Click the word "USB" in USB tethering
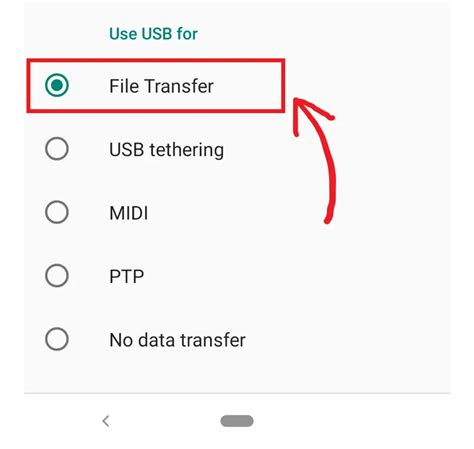This screenshot has height=449, width=474. pyautogui.click(x=127, y=150)
